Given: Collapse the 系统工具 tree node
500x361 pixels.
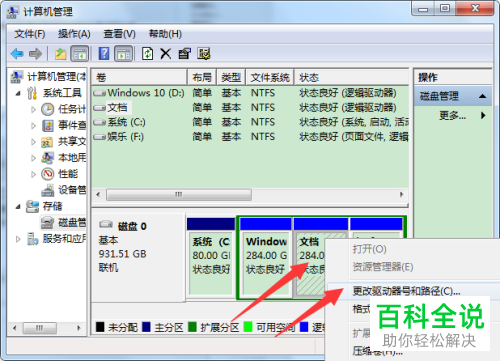Looking at the screenshot, I should [x=18, y=94].
